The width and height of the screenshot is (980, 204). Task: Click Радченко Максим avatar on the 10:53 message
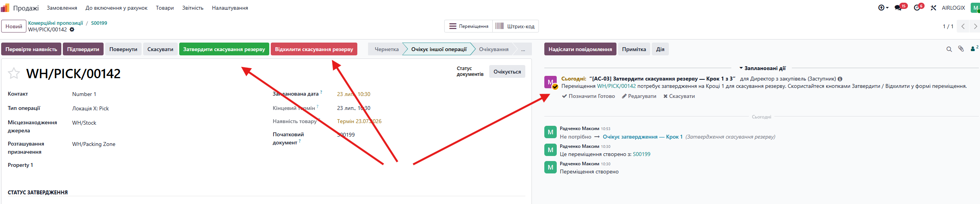click(551, 132)
